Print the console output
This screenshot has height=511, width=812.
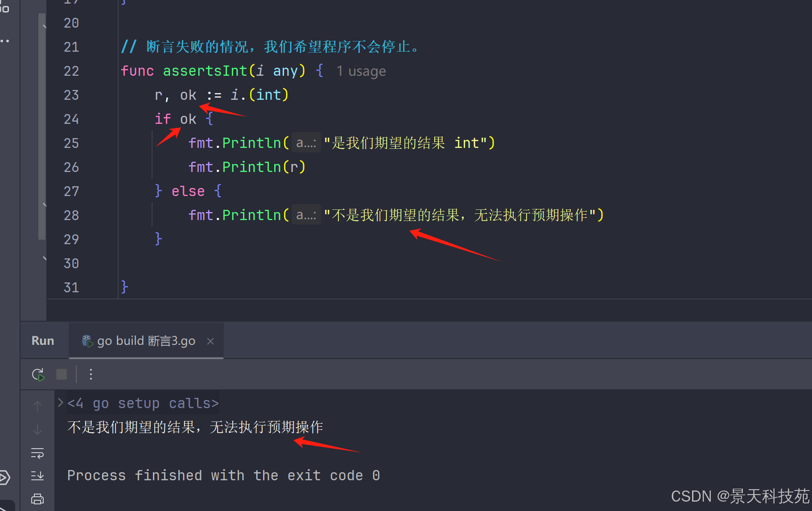click(37, 499)
